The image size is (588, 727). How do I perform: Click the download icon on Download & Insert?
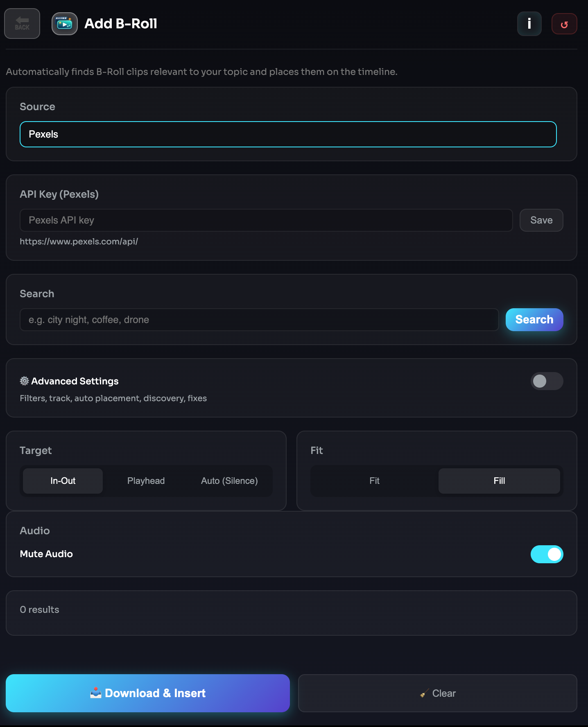coord(96,693)
